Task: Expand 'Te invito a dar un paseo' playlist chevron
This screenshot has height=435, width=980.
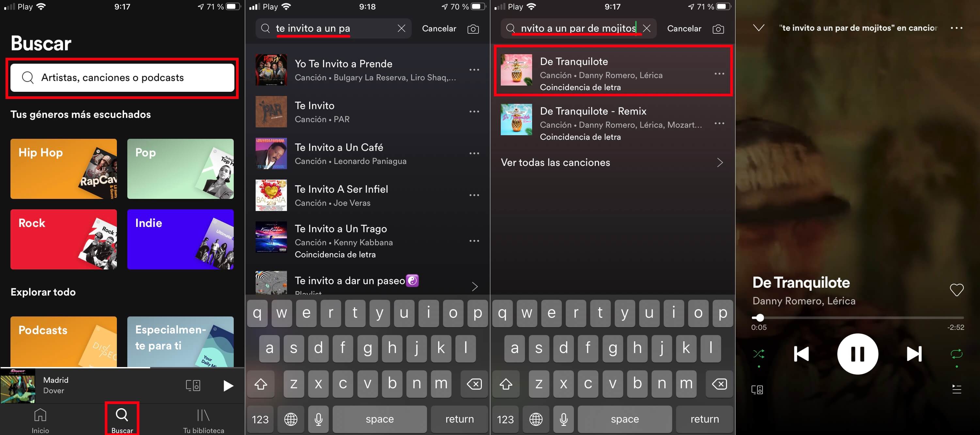Action: coord(474,286)
